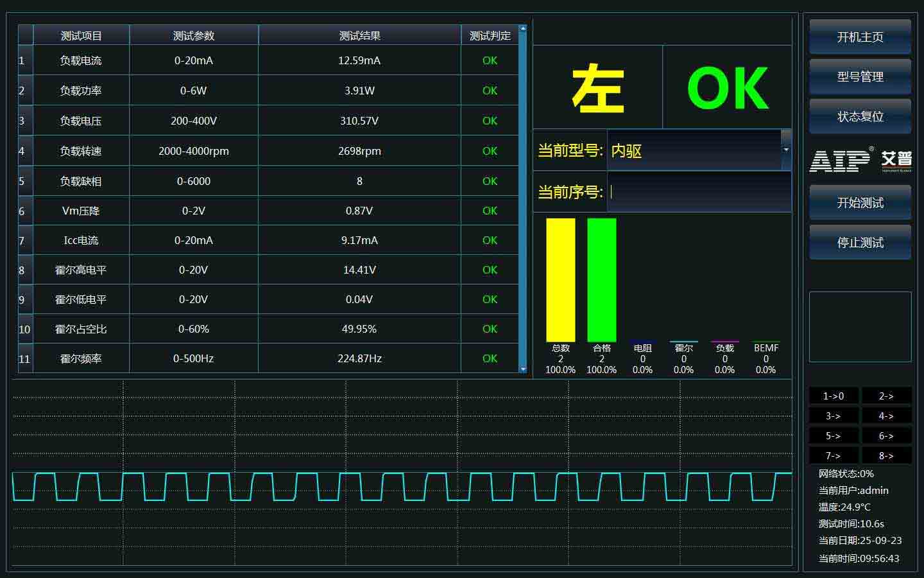Click the 5-> channel button
The width and height of the screenshot is (924, 578).
pyautogui.click(x=833, y=435)
